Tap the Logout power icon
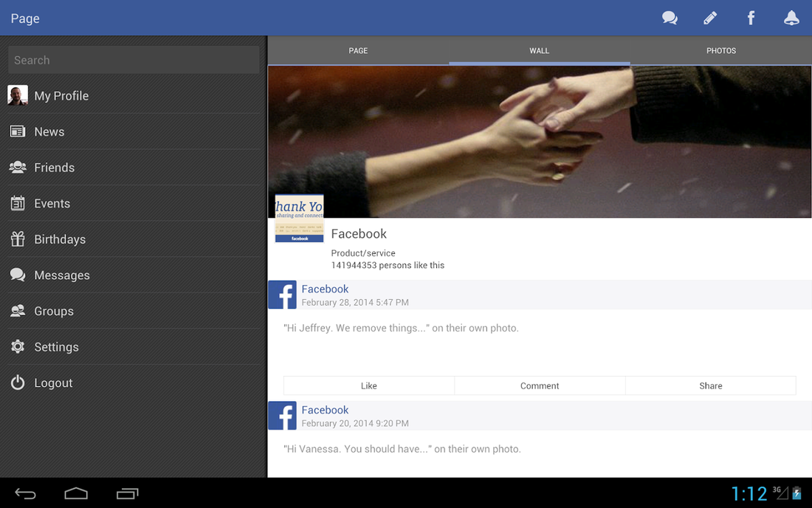This screenshot has width=812, height=508. [x=18, y=382]
